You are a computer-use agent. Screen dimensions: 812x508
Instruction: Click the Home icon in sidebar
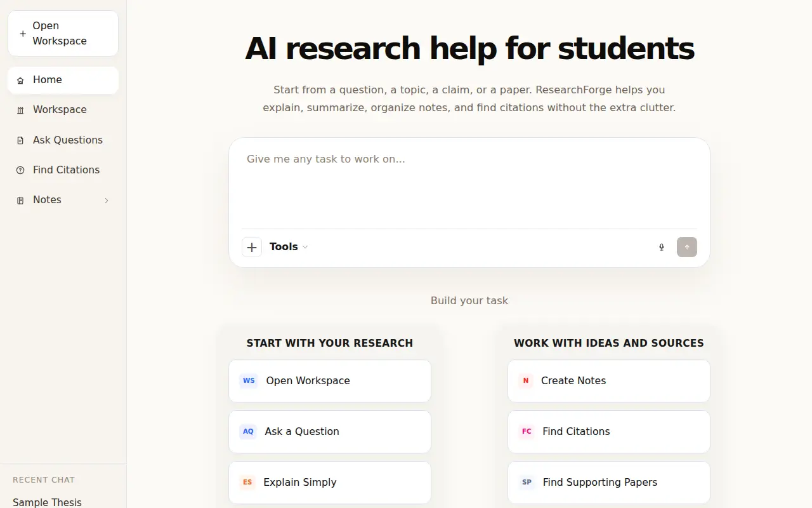20,81
